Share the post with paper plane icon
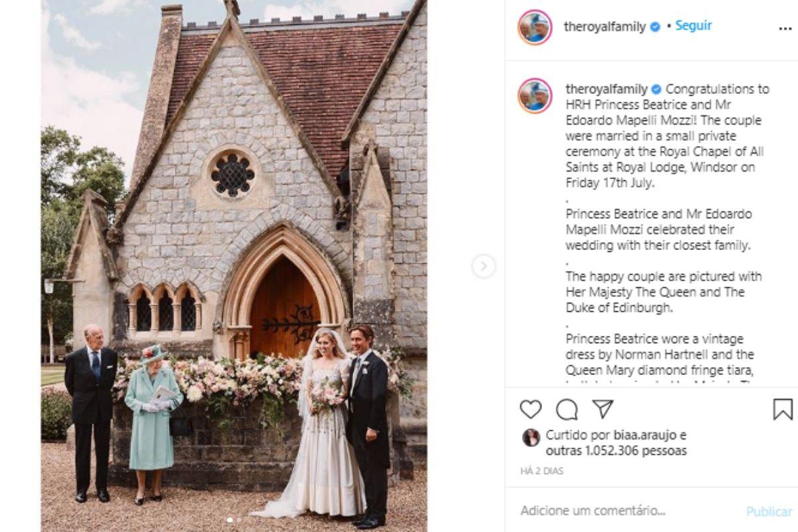The width and height of the screenshot is (798, 532). pyautogui.click(x=602, y=409)
